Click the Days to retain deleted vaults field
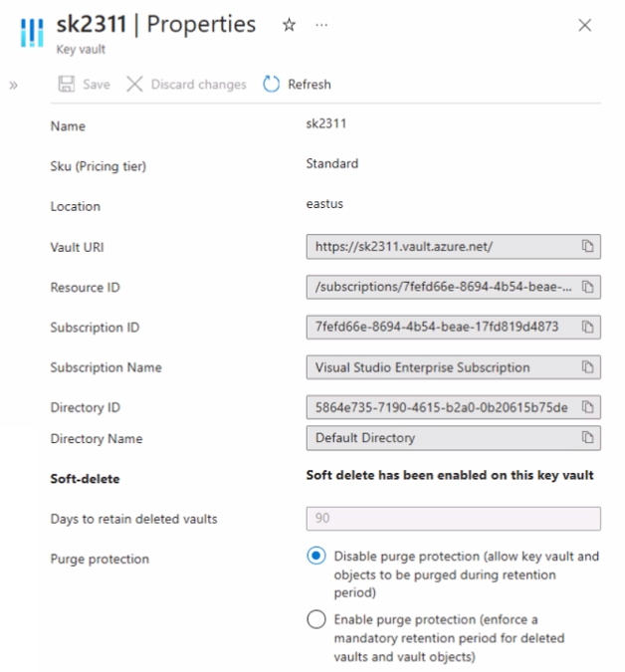Viewport: 625px width, 672px height. coord(453,519)
